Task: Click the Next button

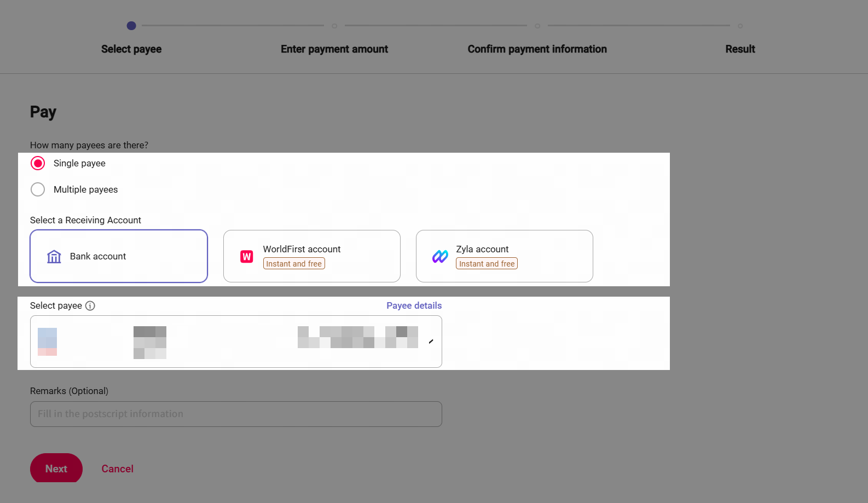Action: click(x=56, y=469)
